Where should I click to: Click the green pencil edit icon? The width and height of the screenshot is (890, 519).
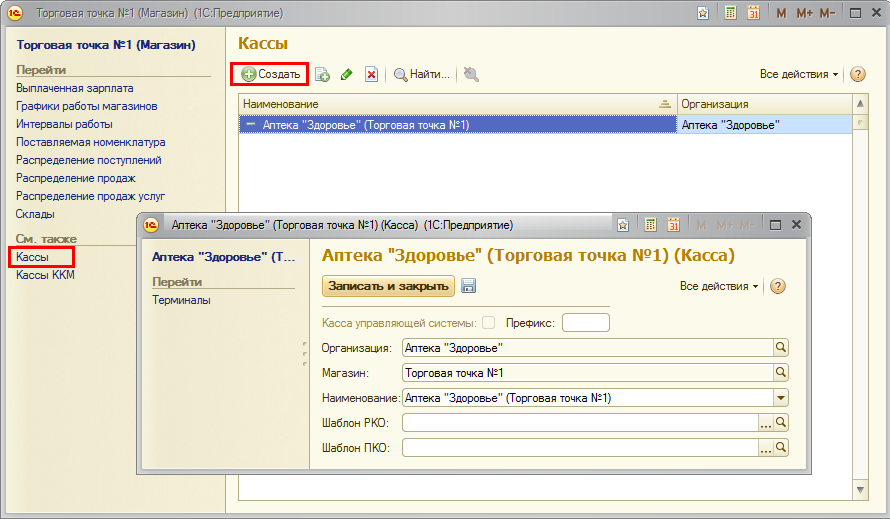pyautogui.click(x=347, y=74)
